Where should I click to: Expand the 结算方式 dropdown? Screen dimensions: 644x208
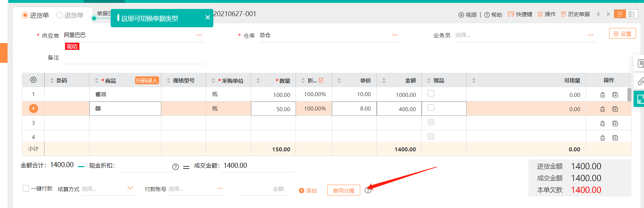click(130, 188)
